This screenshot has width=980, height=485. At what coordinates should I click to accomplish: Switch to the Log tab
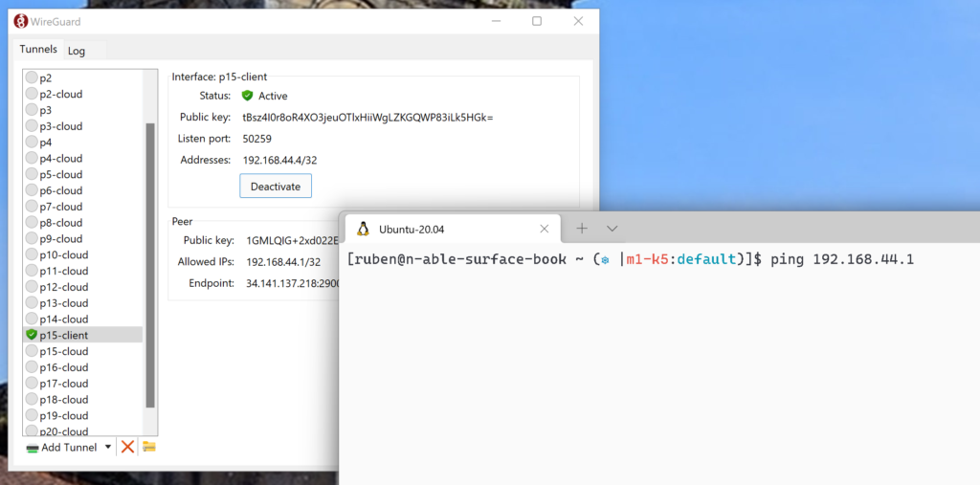[x=77, y=51]
